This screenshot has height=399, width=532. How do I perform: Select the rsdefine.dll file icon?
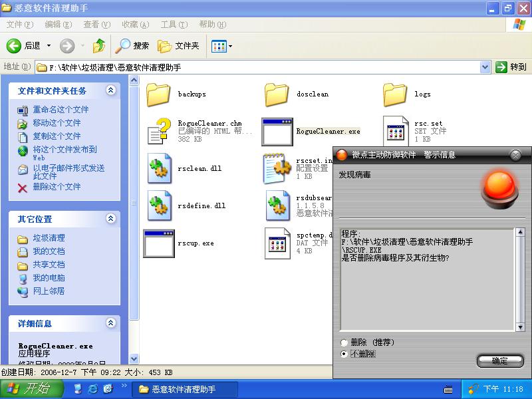160,205
